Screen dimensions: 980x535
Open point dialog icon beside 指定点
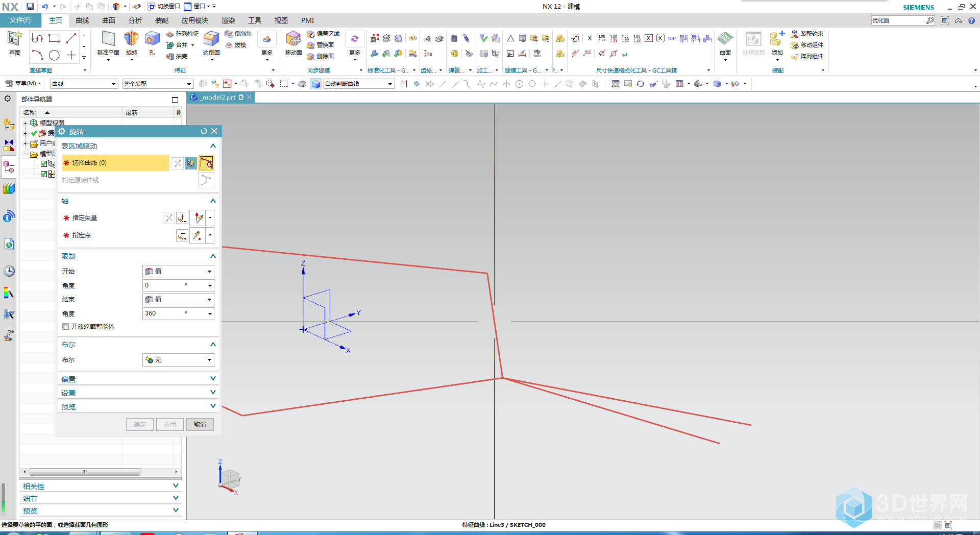click(182, 235)
